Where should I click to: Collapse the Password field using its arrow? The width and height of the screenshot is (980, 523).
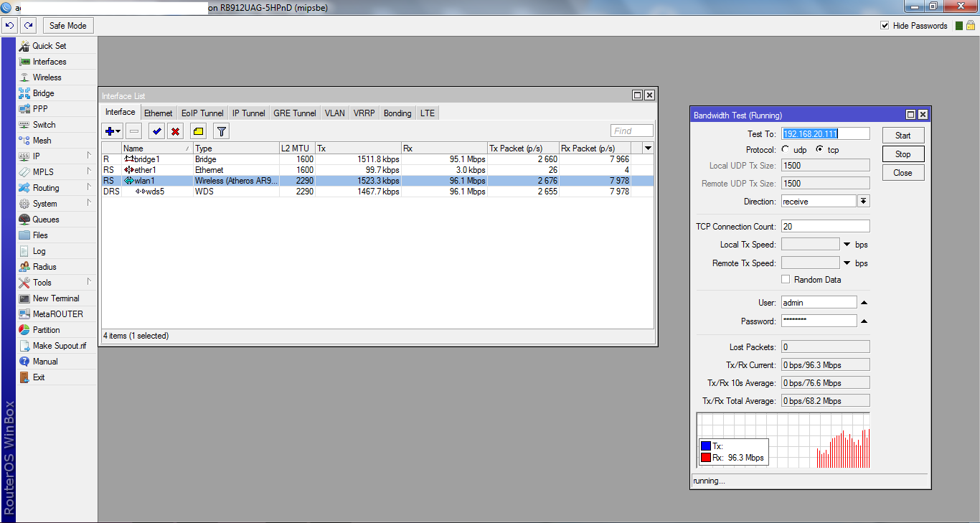(x=864, y=321)
